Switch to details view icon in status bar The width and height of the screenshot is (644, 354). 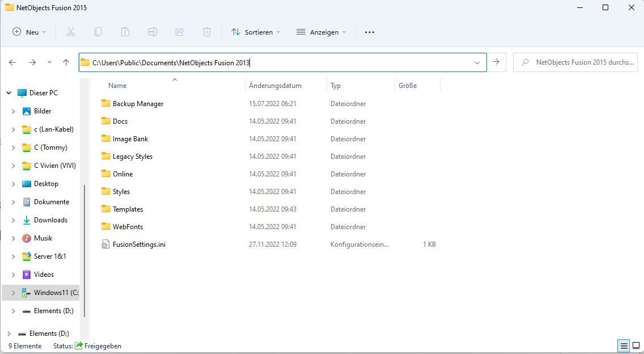pos(624,345)
